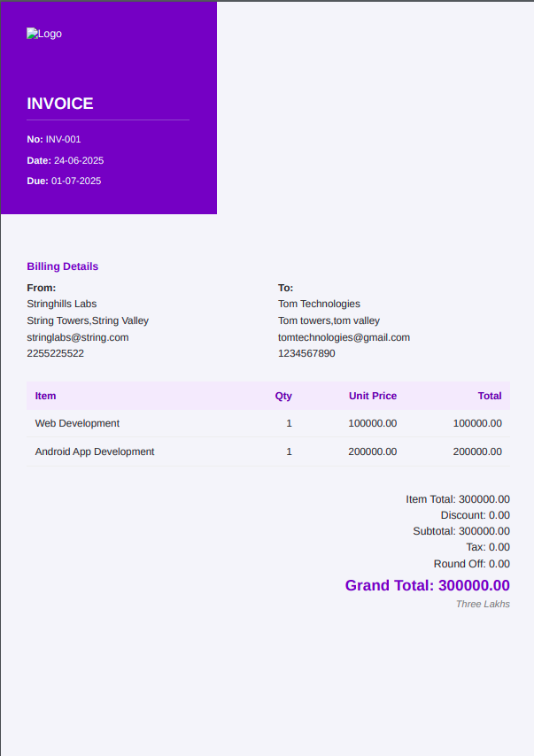Select the recipient name Tom Technologies
The height and width of the screenshot is (756, 534).
point(319,304)
